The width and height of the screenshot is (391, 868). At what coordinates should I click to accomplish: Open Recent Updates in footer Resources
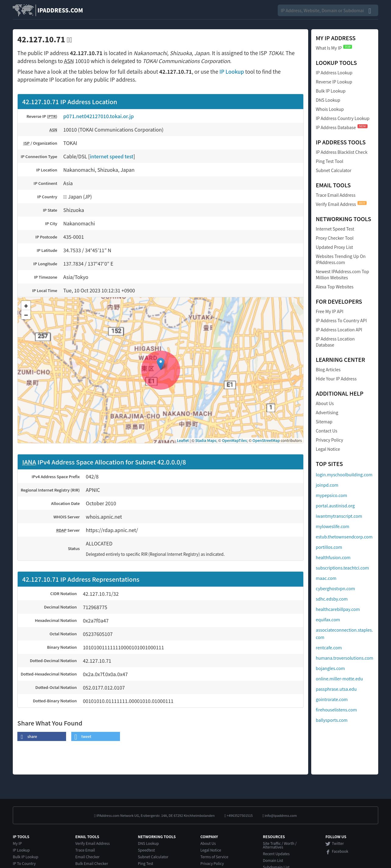click(x=276, y=854)
